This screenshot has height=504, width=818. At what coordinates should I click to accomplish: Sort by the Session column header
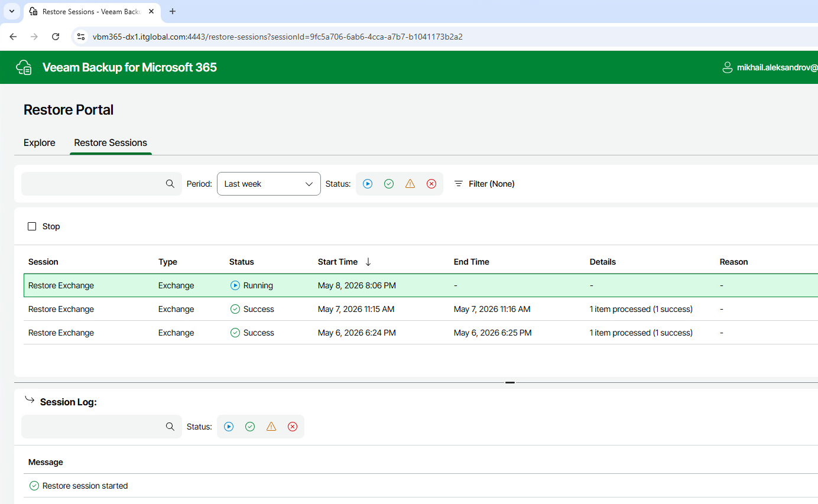pyautogui.click(x=43, y=262)
